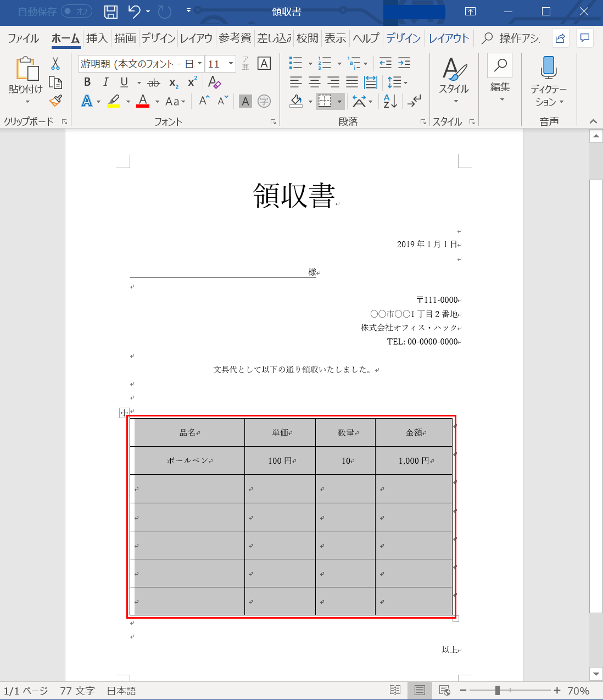Switch to the 校閲 (Review) tab

pyautogui.click(x=308, y=38)
